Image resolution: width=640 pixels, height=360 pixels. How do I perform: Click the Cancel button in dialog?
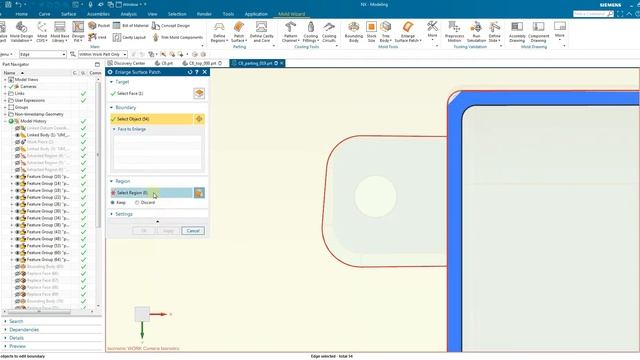[x=193, y=231]
